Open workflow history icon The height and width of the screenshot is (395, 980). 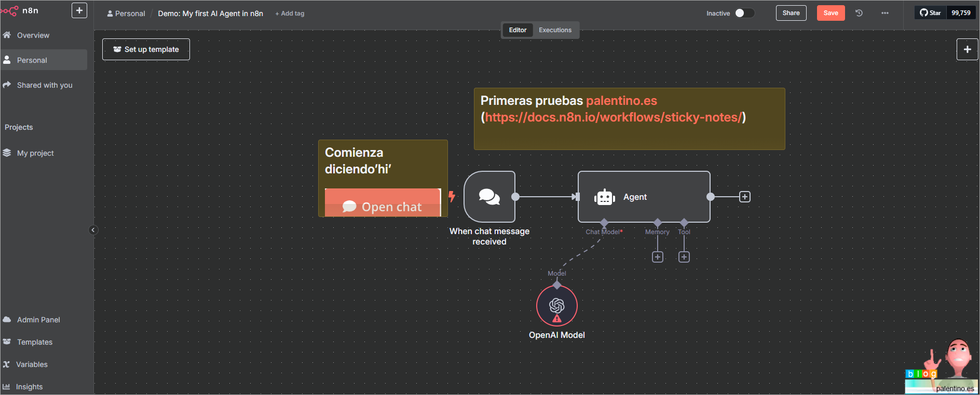(859, 13)
